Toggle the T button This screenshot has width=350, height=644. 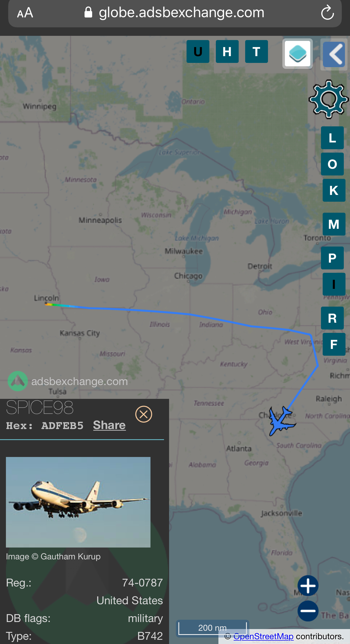(256, 51)
